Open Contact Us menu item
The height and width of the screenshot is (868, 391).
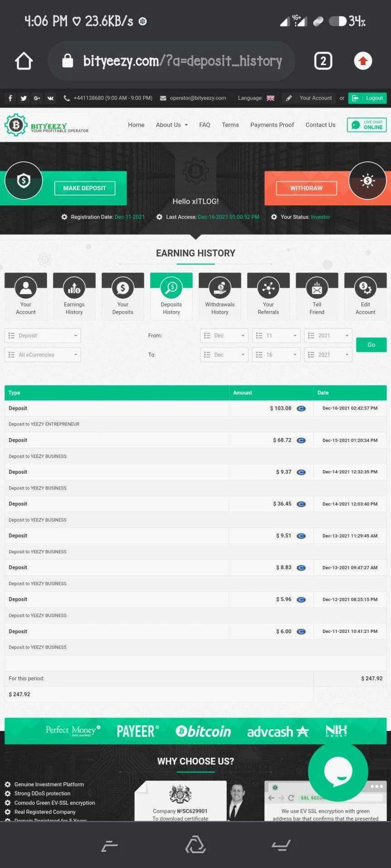click(x=320, y=125)
